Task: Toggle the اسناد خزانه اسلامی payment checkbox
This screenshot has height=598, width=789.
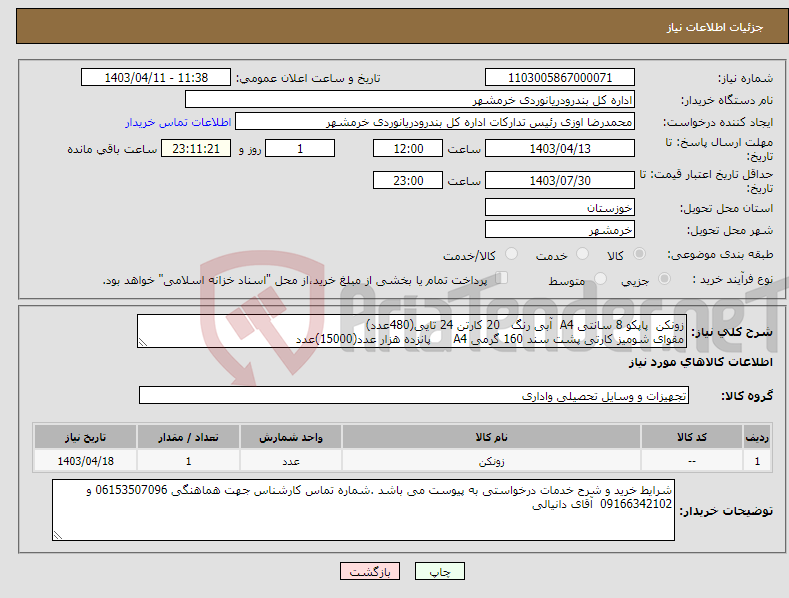Action: pos(502,277)
